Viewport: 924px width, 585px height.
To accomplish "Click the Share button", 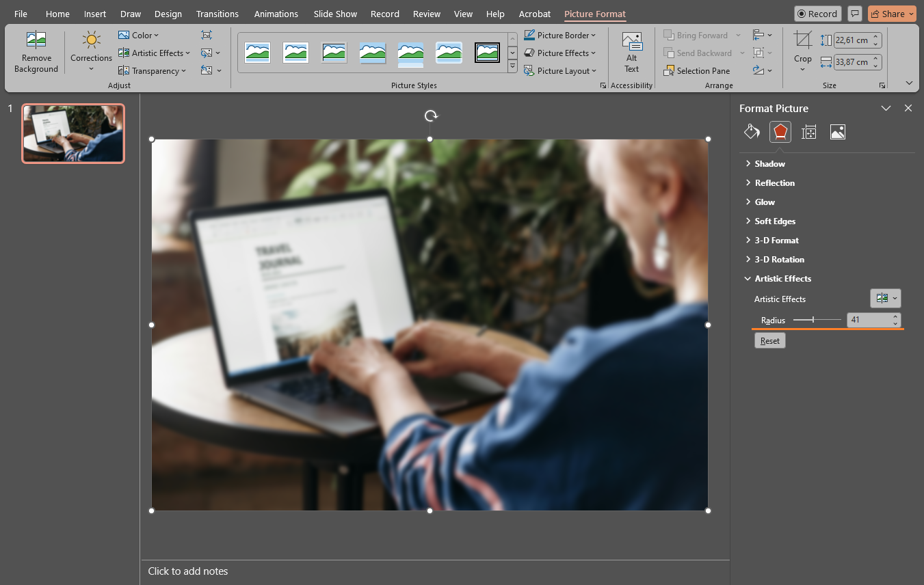I will [892, 14].
